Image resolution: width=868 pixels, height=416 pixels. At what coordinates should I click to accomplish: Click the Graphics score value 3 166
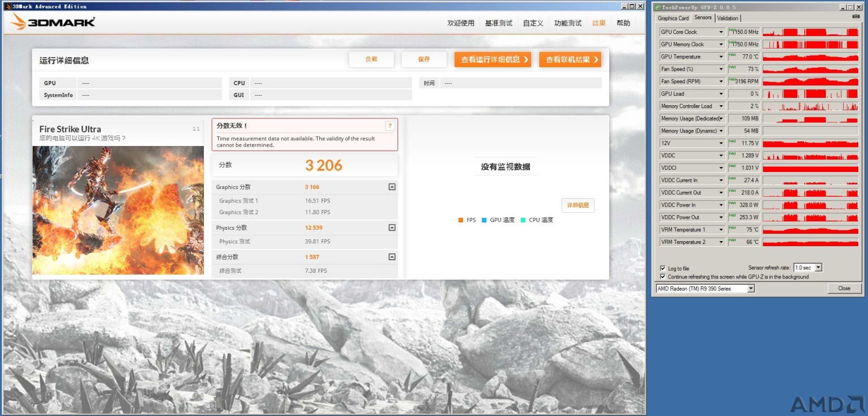(x=312, y=187)
